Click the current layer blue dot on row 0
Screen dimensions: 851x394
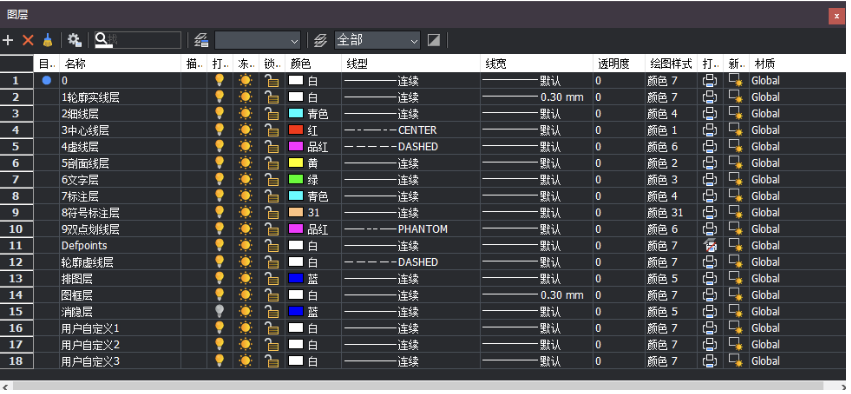[x=47, y=80]
